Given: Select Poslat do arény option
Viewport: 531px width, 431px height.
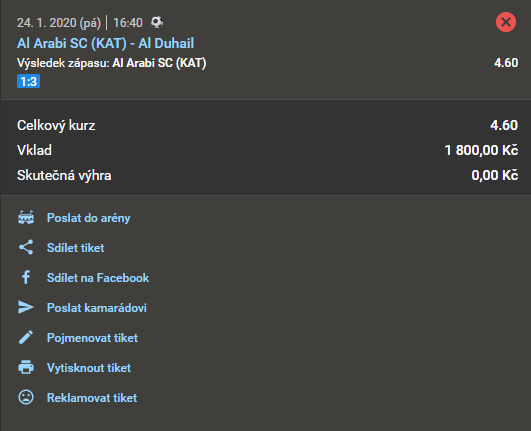Looking at the screenshot, I should click(88, 218).
